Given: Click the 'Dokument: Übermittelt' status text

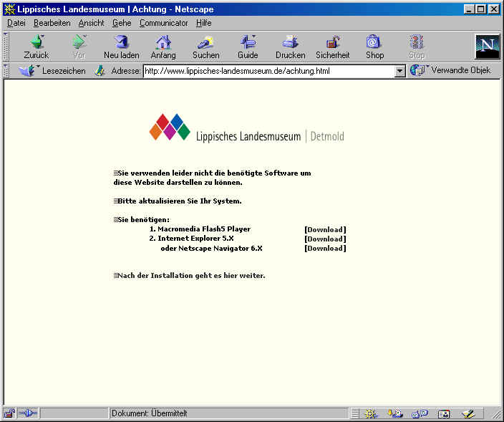Looking at the screenshot, I should click(149, 413).
